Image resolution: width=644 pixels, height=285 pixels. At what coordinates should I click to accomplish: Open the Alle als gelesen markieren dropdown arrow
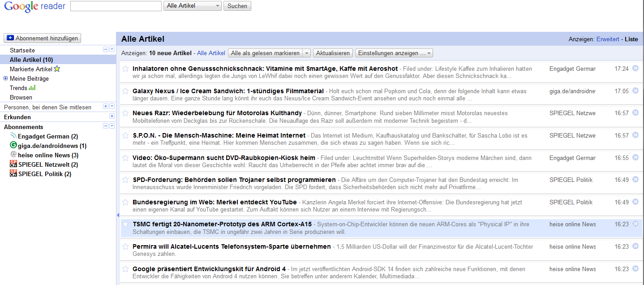click(307, 53)
